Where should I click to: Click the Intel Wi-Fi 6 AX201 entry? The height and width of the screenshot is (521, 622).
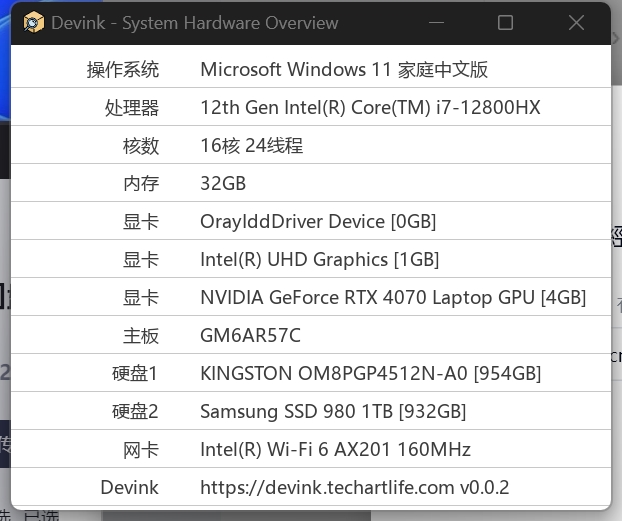coord(335,449)
